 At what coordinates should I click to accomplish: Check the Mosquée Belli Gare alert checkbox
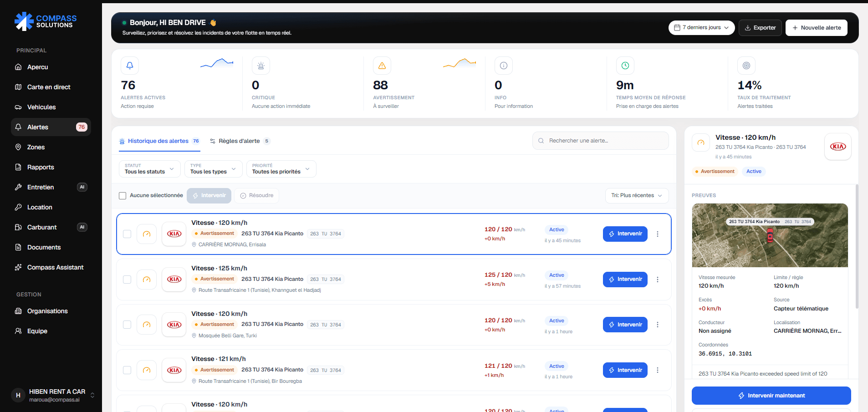coord(127,325)
